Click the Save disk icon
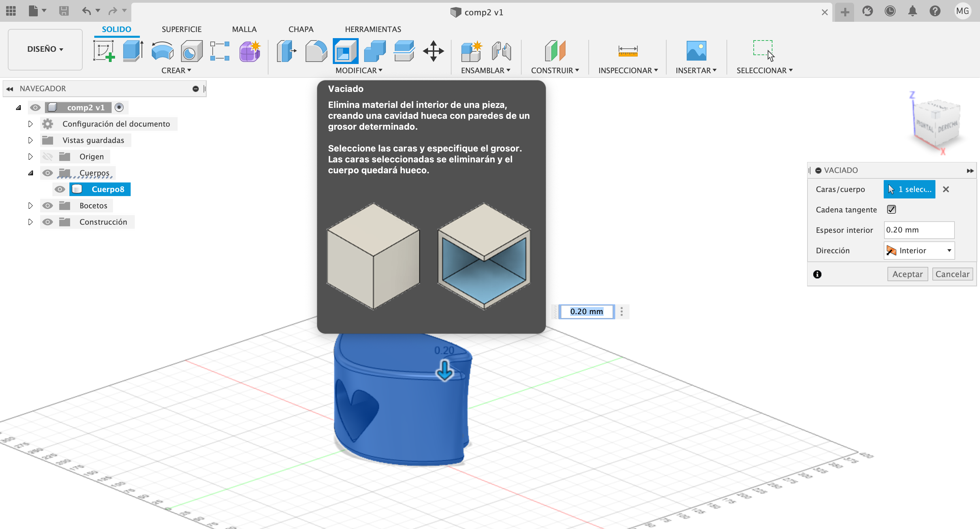 point(64,11)
